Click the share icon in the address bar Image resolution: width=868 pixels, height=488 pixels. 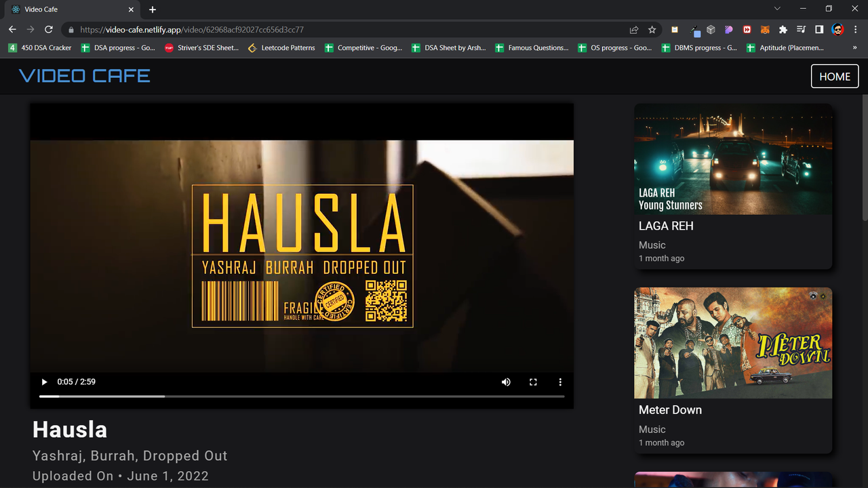[x=633, y=30]
